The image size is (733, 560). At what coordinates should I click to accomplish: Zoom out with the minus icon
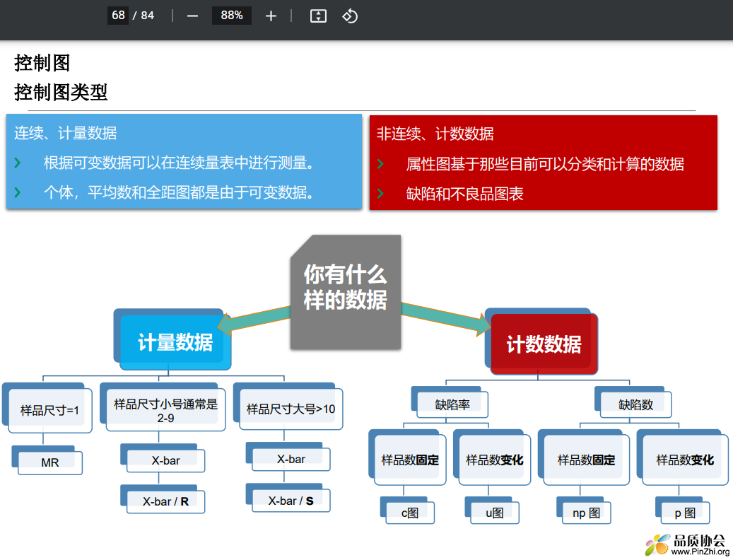coord(192,16)
